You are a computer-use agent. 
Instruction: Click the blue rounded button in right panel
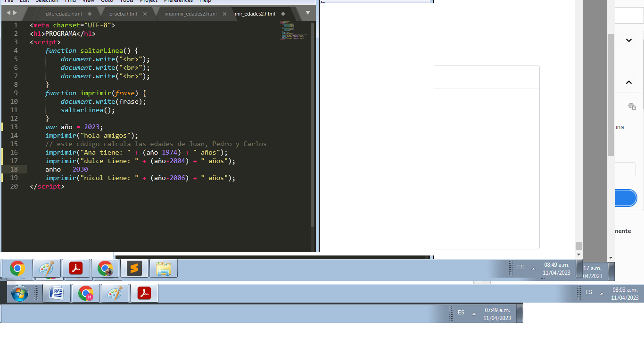[626, 198]
